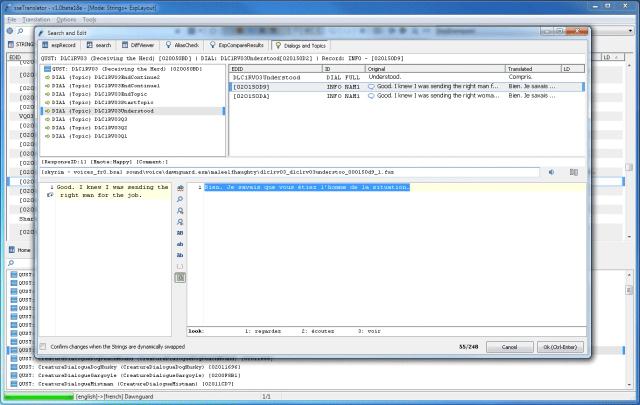The image size is (640, 405).
Task: Click the QUST DLC1RV03 quest icon in tree
Action: [47, 69]
